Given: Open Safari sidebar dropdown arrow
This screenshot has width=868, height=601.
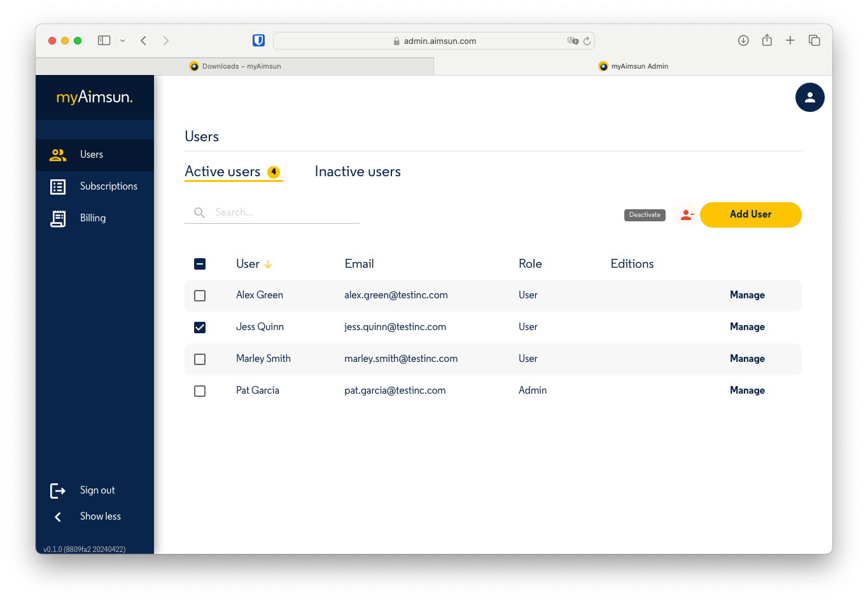Looking at the screenshot, I should click(x=122, y=41).
